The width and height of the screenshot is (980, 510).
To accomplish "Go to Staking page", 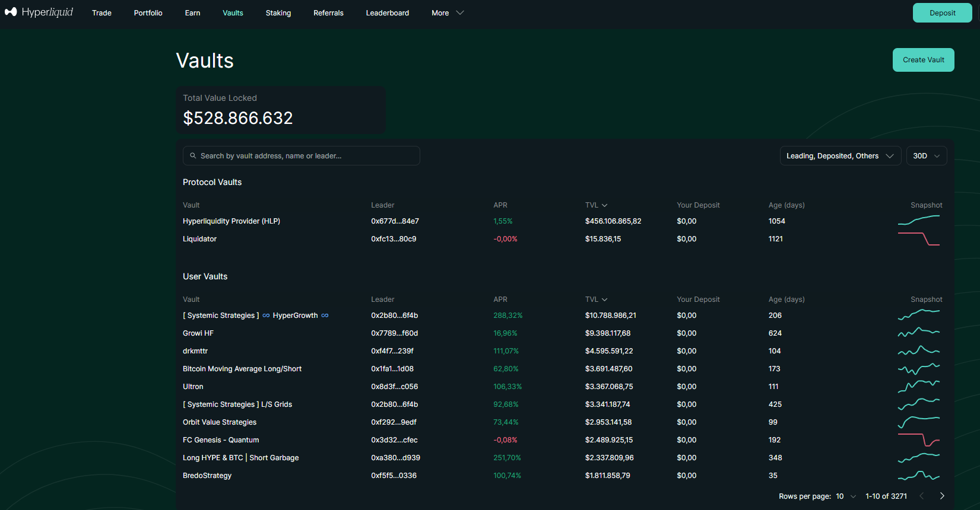I will click(278, 13).
